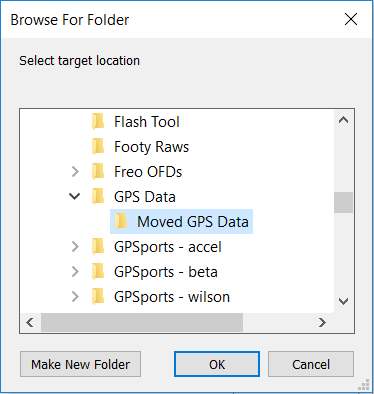Select the Footy Raws folder label

click(x=151, y=147)
